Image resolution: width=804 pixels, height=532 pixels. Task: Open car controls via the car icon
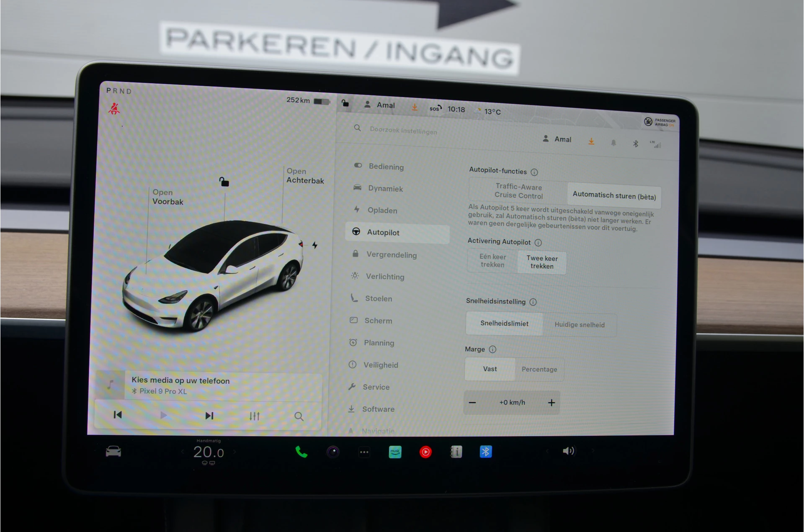(112, 451)
